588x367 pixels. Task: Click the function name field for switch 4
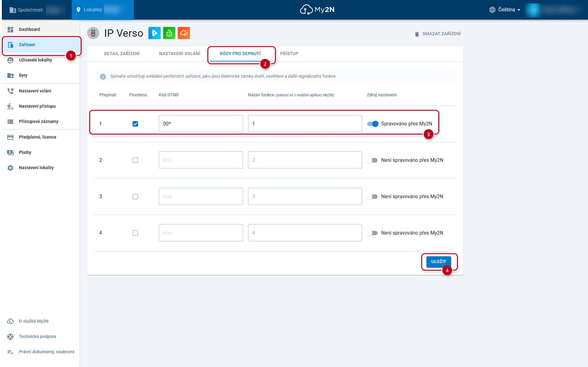click(x=305, y=233)
